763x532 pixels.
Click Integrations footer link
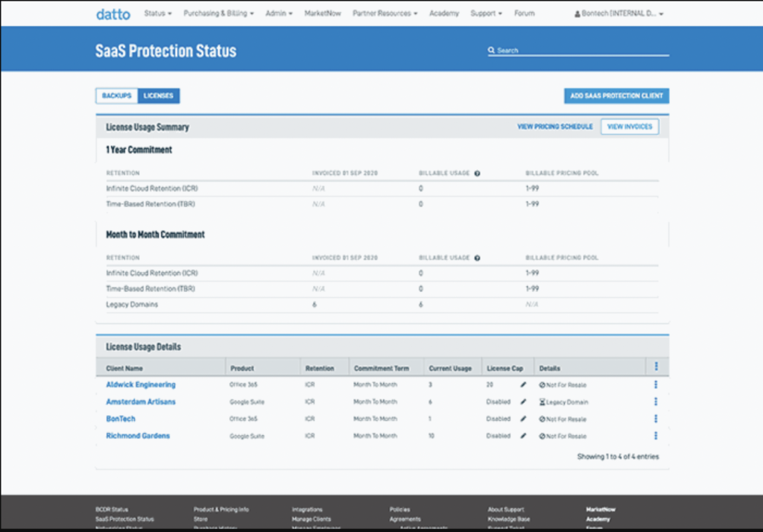click(307, 510)
